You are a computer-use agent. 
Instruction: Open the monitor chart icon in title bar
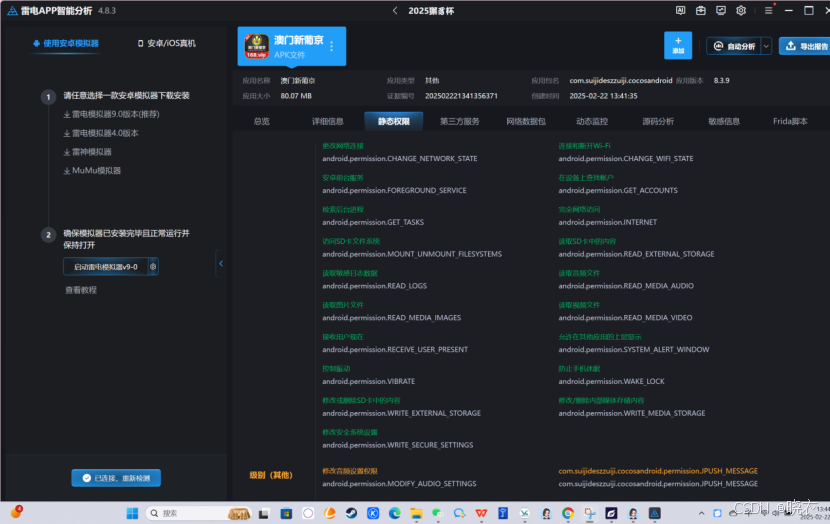720,11
